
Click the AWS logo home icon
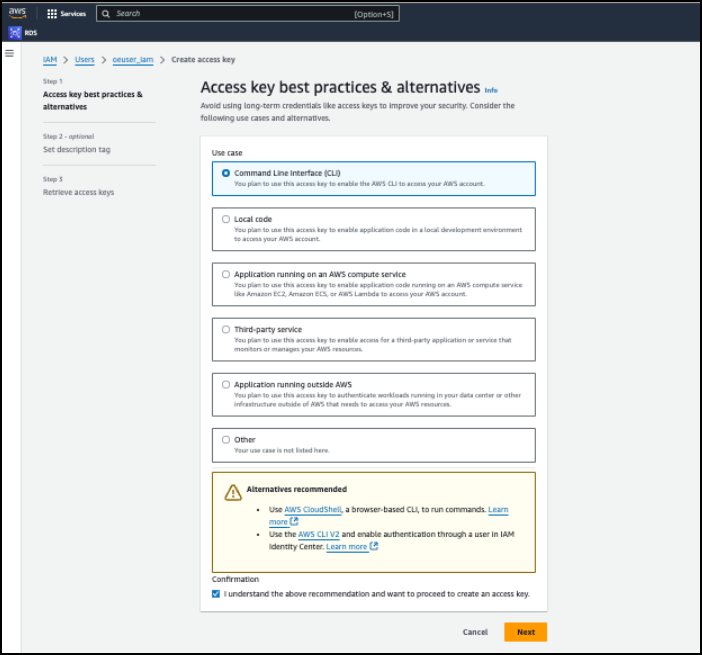(18, 13)
